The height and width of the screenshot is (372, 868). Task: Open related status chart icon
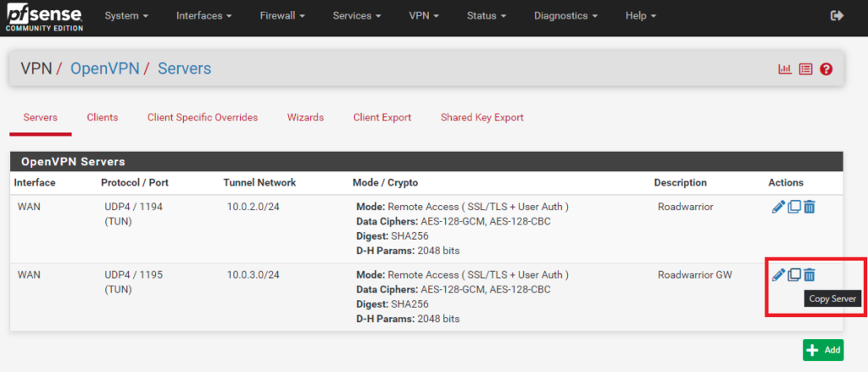(x=785, y=69)
